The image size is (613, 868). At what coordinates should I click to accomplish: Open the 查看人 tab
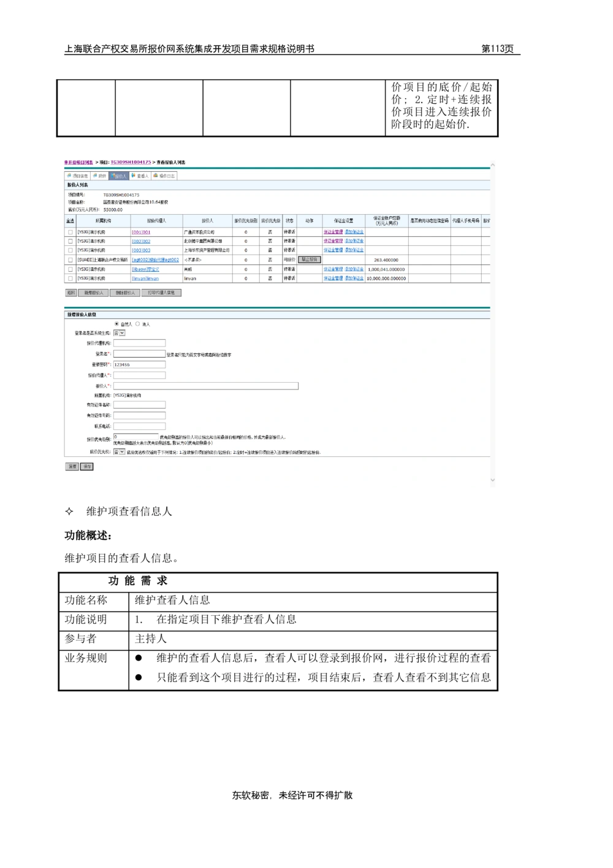click(x=140, y=176)
